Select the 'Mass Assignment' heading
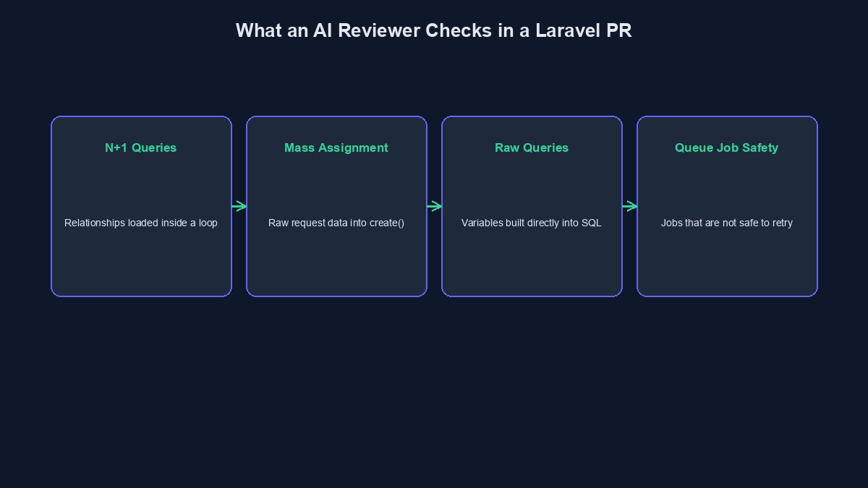The width and height of the screenshot is (868, 488). 336,147
